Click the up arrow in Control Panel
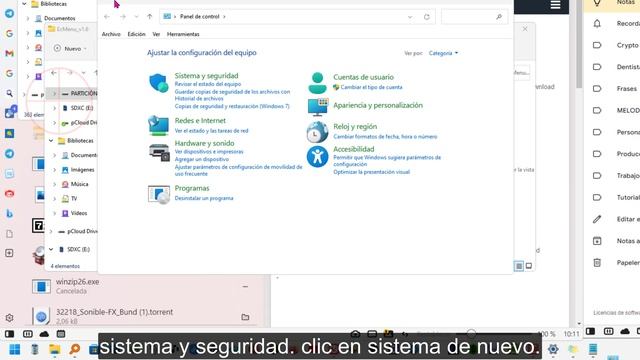 149,17
